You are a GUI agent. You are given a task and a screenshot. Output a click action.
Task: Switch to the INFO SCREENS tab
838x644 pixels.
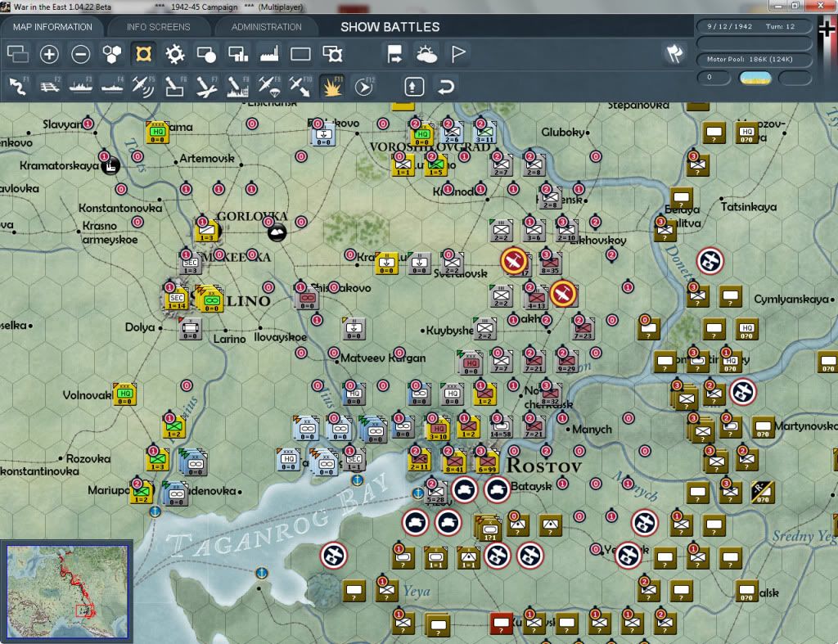(158, 27)
